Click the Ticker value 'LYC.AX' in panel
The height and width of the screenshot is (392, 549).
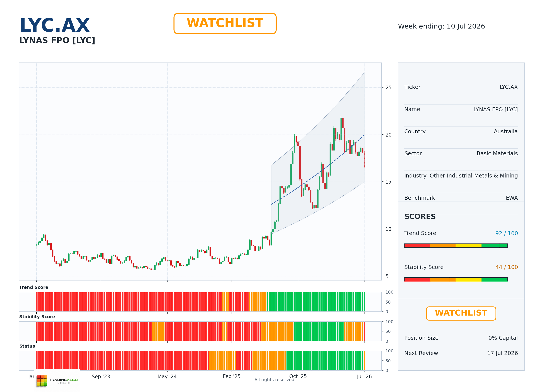508,87
